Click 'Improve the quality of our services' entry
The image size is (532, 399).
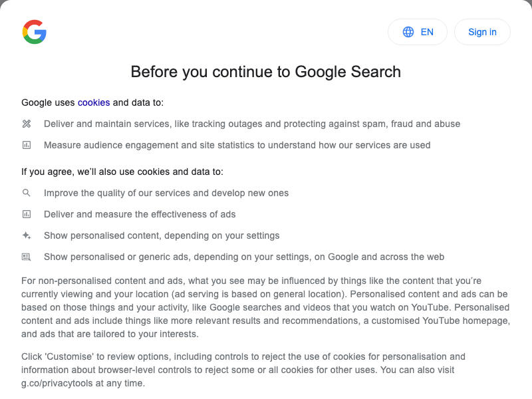166,193
